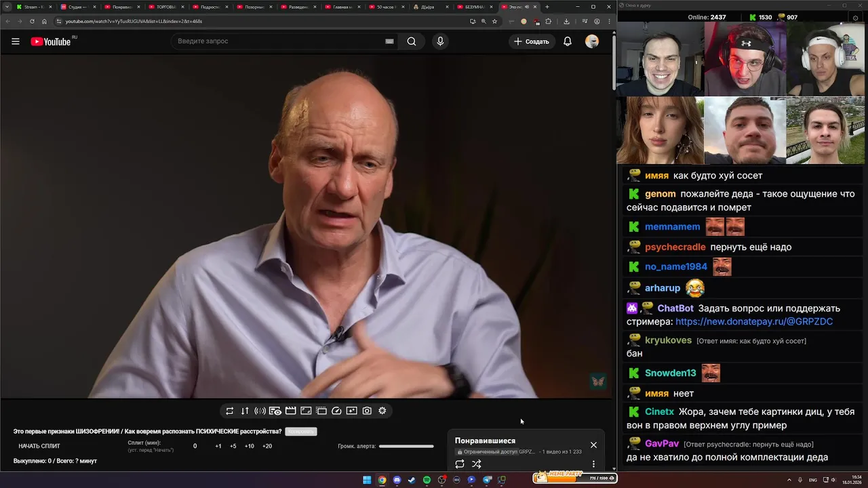Open Discord from the taskbar
The width and height of the screenshot is (868, 488).
(397, 480)
